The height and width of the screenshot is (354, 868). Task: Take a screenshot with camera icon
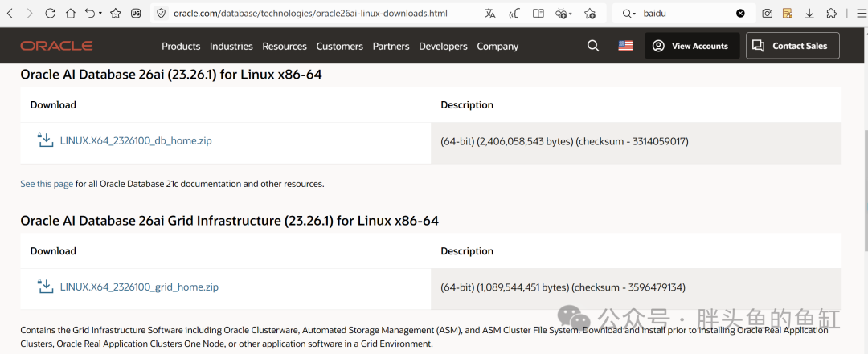(x=767, y=14)
